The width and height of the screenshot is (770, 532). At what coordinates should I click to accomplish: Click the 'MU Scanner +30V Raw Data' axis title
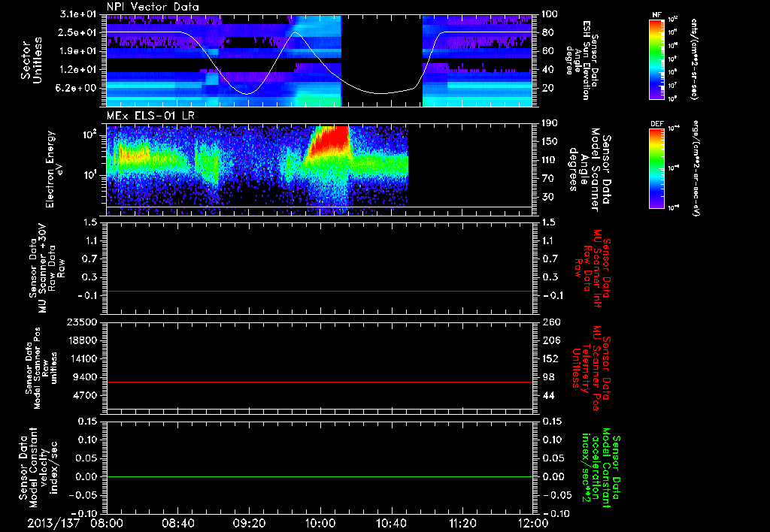point(47,268)
